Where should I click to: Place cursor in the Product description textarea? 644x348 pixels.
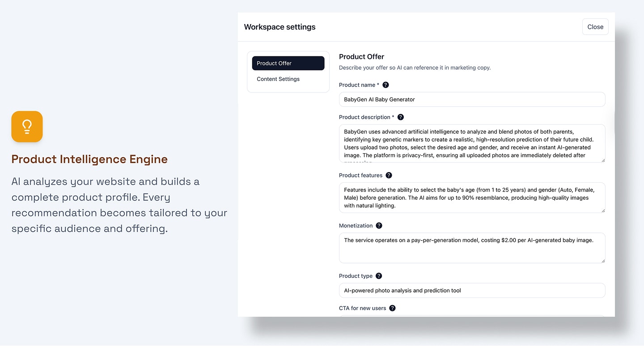pyautogui.click(x=472, y=143)
